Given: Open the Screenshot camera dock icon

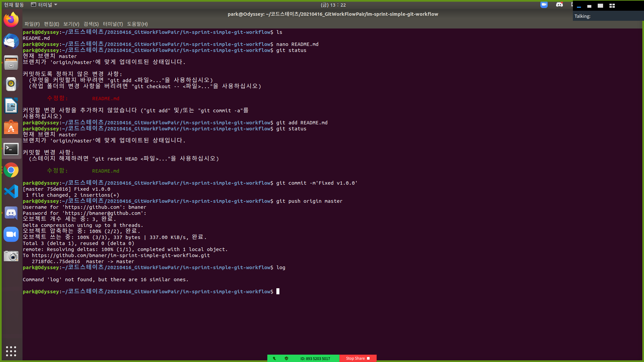Looking at the screenshot, I should pos(11,256).
